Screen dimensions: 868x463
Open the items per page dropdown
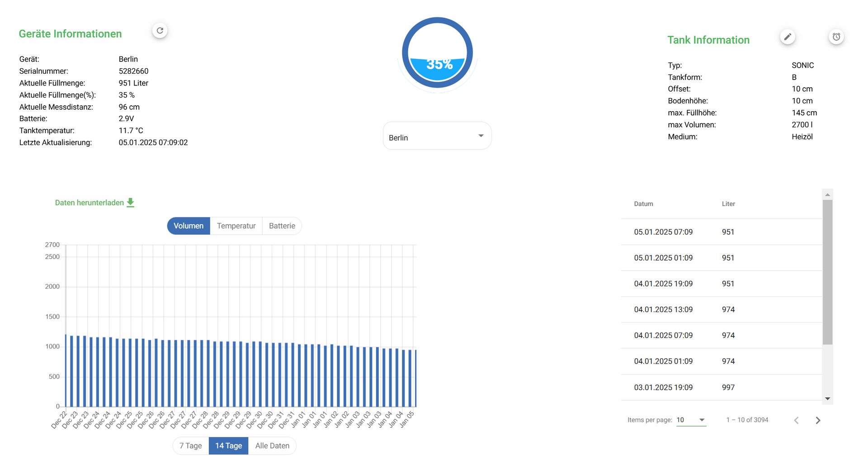(x=691, y=420)
